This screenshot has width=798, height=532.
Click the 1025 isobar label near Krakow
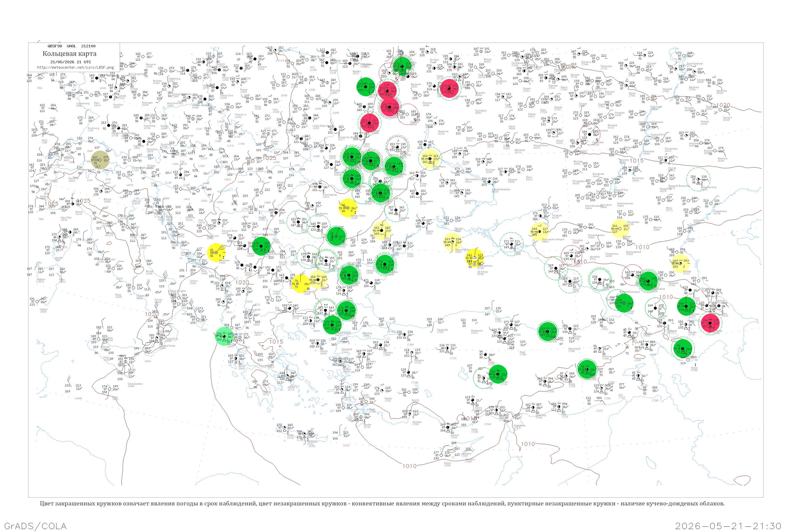click(x=269, y=158)
